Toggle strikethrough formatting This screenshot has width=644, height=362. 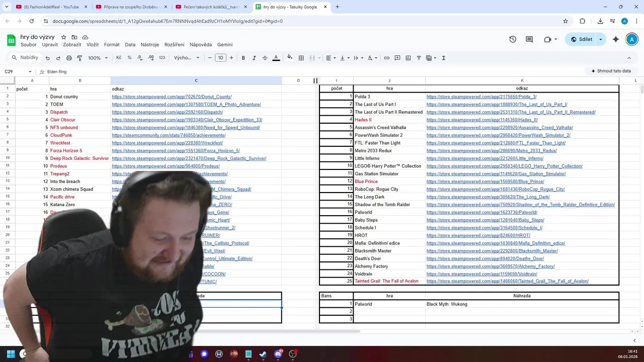(x=265, y=58)
